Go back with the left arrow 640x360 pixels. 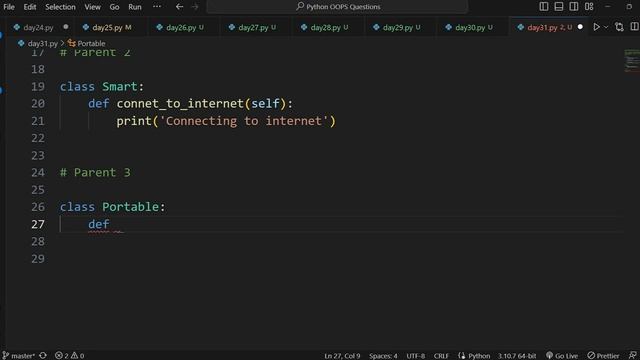[179, 7]
